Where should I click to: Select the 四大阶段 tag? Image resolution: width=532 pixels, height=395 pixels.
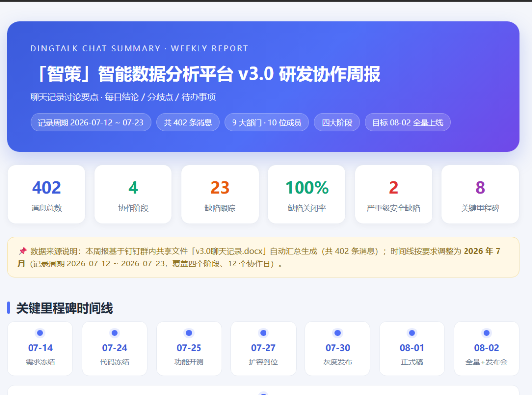(336, 122)
